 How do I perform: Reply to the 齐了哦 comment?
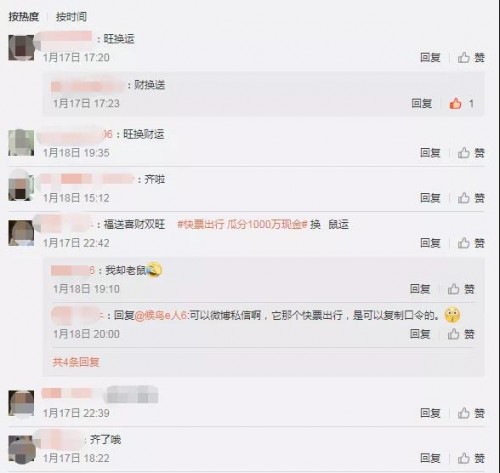430,458
